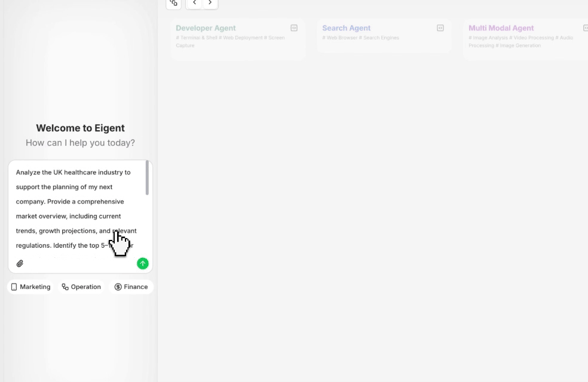Screen dimensions: 588x382
Task: Send the prompt with green arrow button
Action: coord(142,264)
